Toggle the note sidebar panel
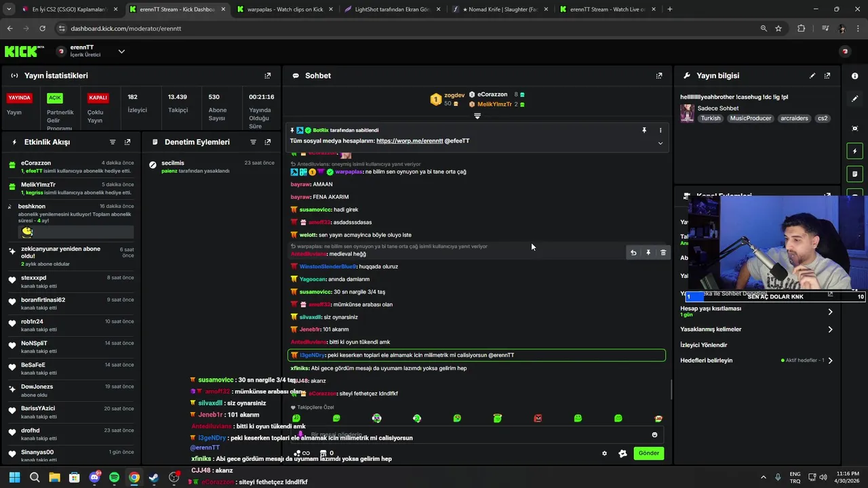The height and width of the screenshot is (488, 868). pos(854,174)
